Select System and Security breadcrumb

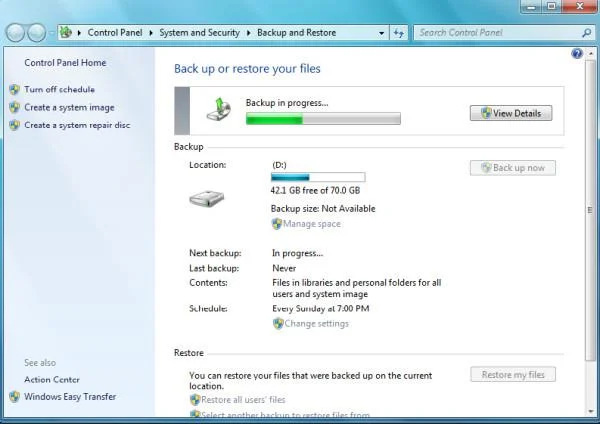199,33
